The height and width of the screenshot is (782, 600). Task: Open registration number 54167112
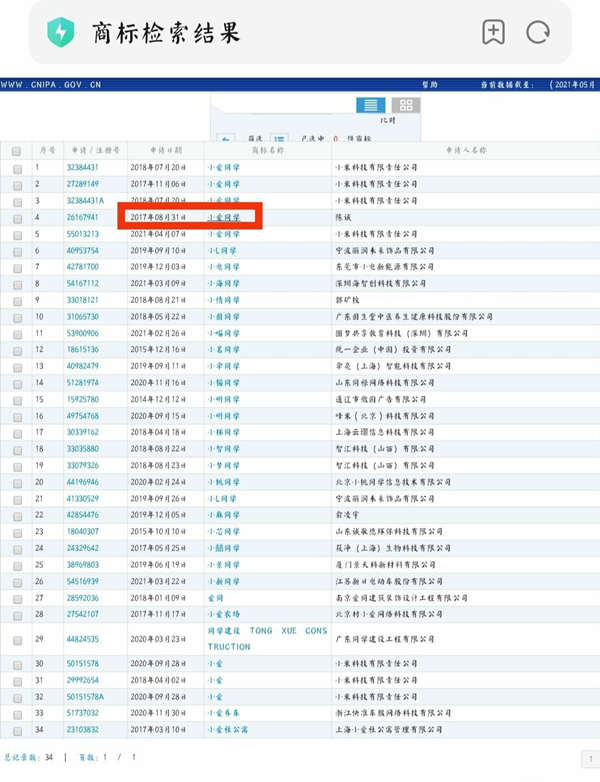(x=82, y=283)
